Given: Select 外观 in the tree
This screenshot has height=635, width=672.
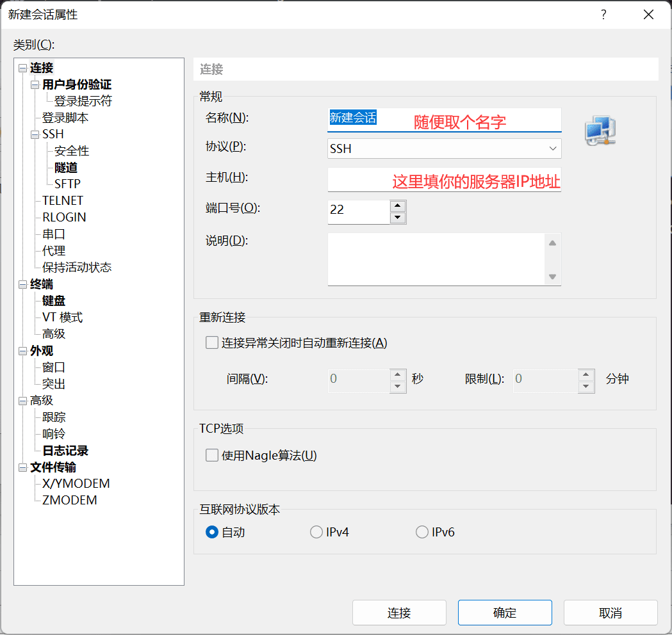Looking at the screenshot, I should [x=42, y=351].
